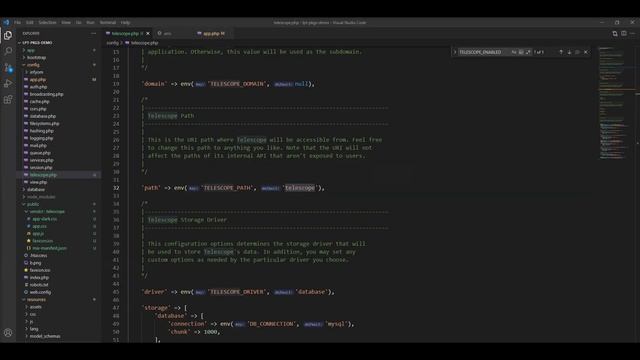Click the open changes icon in editor toolbar

pos(615,33)
